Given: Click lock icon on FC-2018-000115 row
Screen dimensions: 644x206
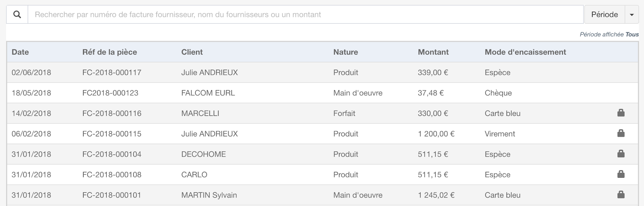Looking at the screenshot, I should pos(621,133).
